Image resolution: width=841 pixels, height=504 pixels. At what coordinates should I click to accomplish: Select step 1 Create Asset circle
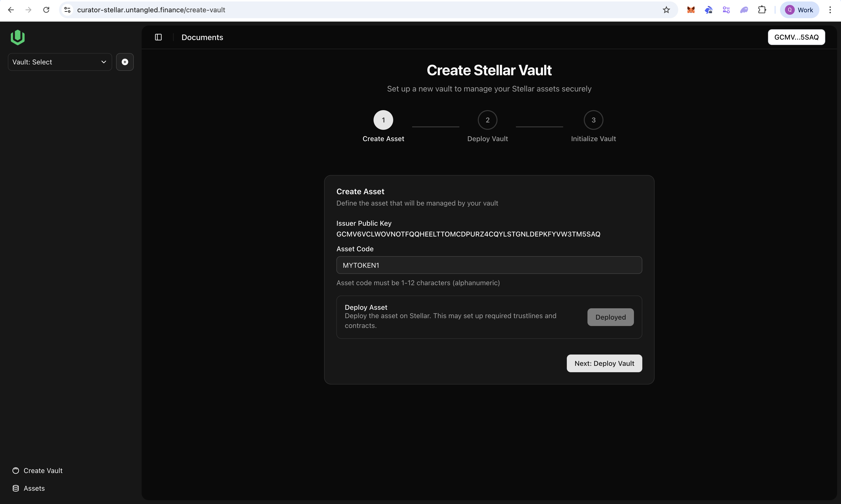pos(383,120)
